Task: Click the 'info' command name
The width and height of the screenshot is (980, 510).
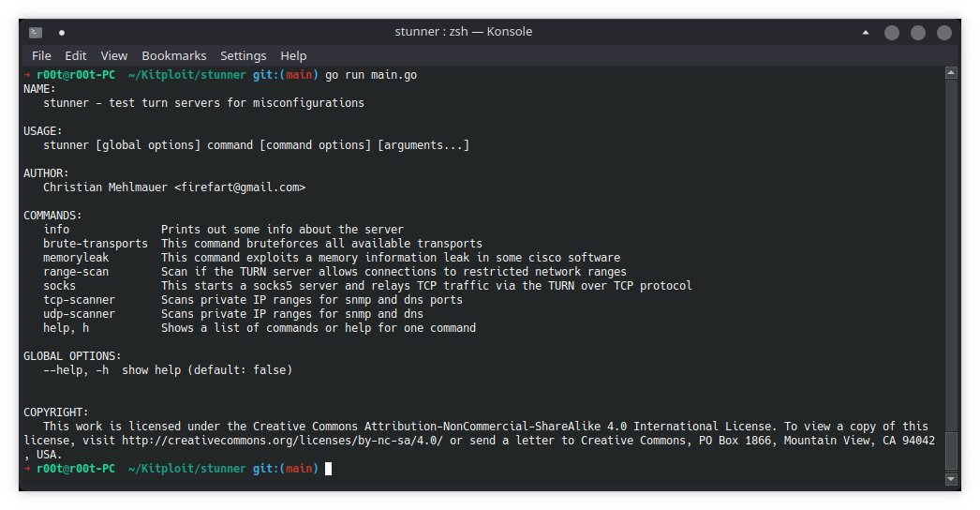Action: click(x=56, y=229)
